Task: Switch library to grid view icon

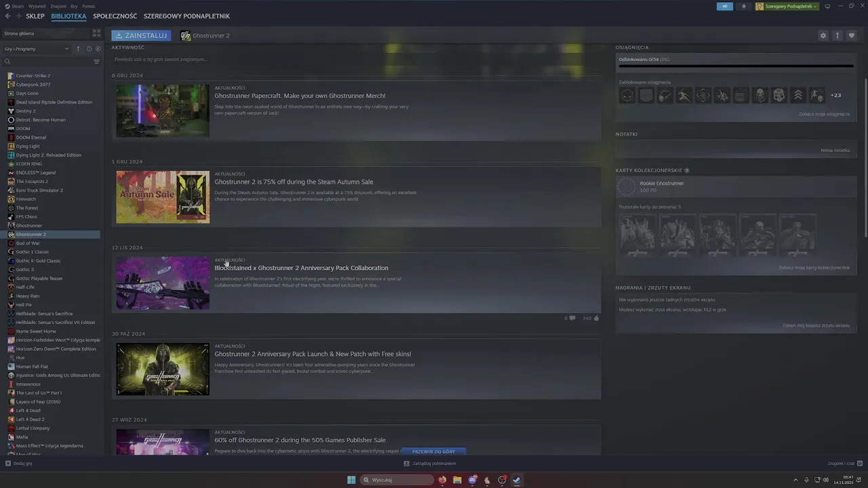Action: pyautogui.click(x=96, y=33)
